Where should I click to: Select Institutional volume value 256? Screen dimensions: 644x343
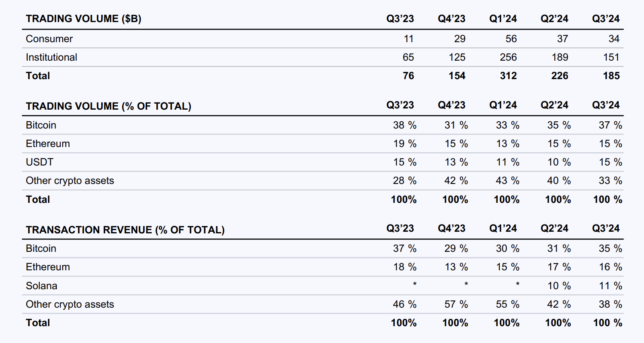click(x=508, y=57)
